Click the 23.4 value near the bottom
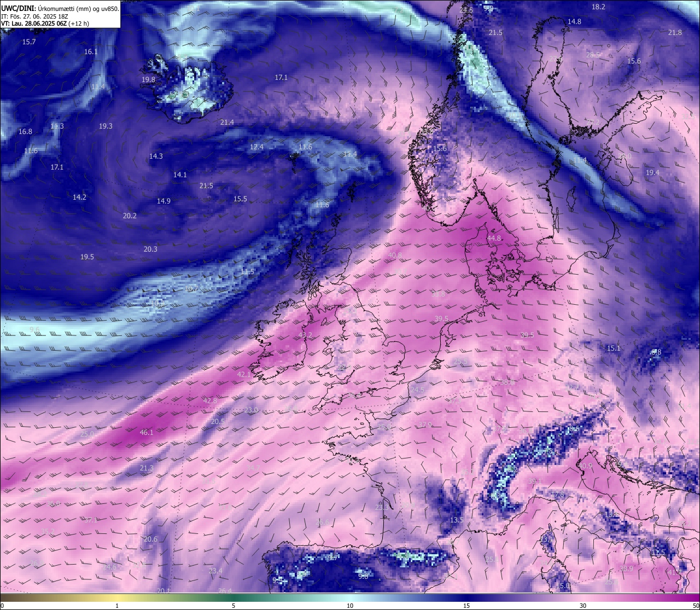Screen dimensions: 700x610 point(215,571)
